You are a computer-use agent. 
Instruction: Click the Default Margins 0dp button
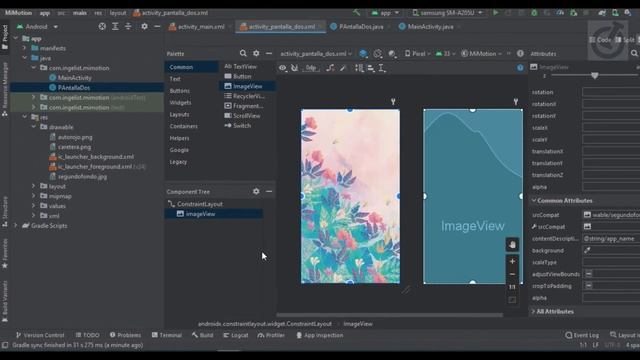[311, 68]
